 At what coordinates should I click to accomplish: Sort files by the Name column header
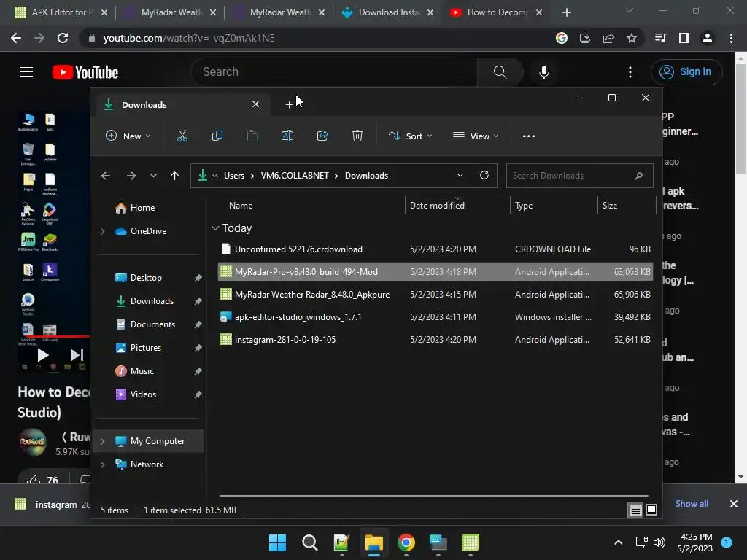click(241, 206)
